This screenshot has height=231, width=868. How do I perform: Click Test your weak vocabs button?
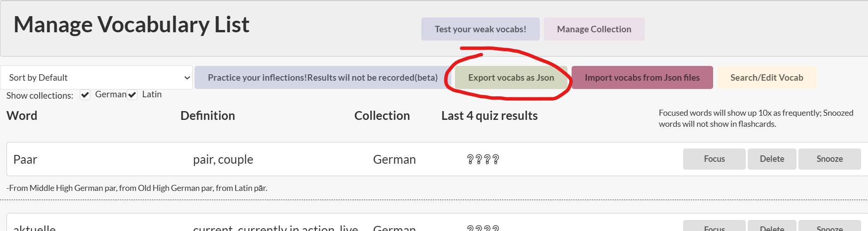(x=480, y=29)
